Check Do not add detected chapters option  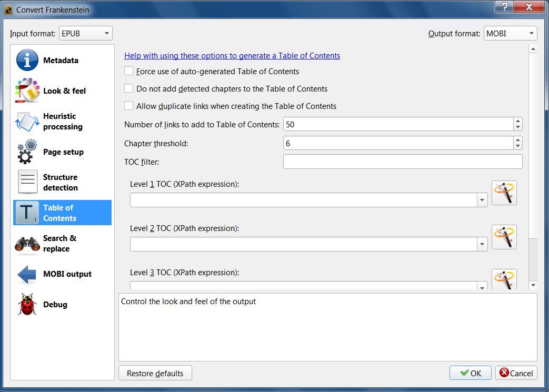click(x=129, y=88)
